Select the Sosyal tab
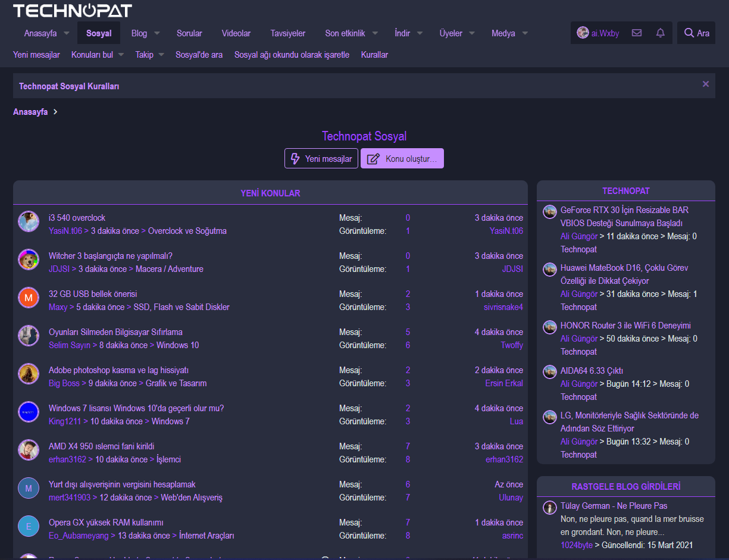 point(99,33)
